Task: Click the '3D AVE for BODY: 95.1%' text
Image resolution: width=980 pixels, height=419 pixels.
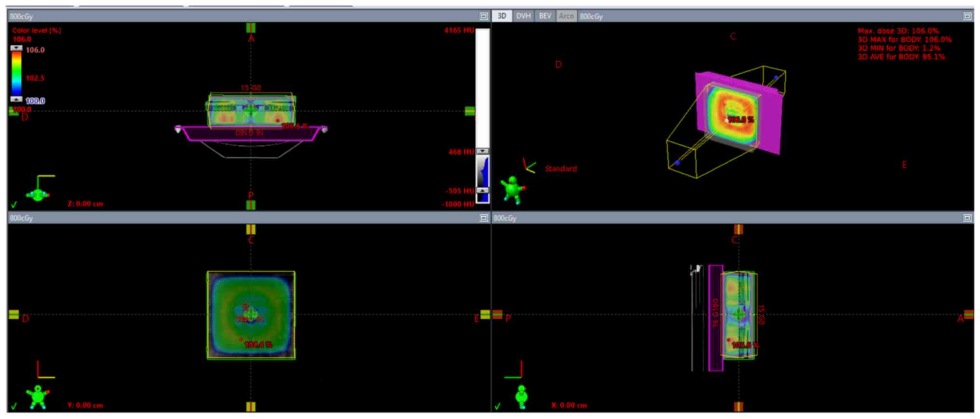Action: 901,56
